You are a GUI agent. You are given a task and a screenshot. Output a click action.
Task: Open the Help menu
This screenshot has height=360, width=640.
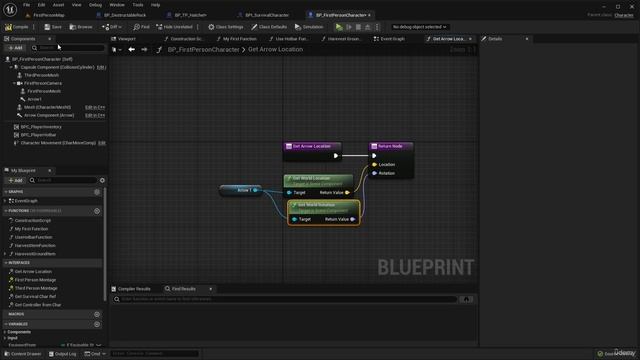click(x=156, y=5)
